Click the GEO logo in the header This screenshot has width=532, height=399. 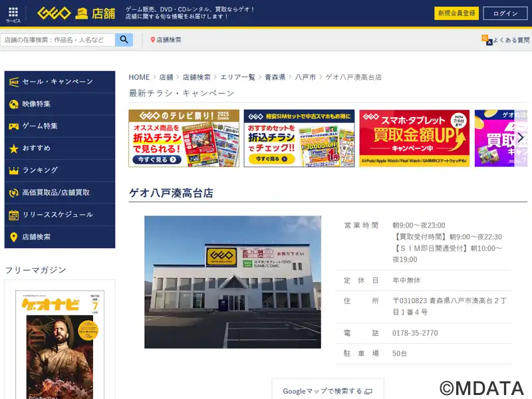point(54,13)
